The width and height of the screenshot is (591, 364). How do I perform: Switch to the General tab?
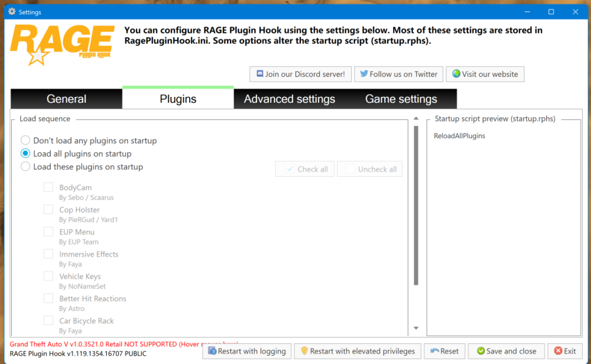pyautogui.click(x=66, y=99)
